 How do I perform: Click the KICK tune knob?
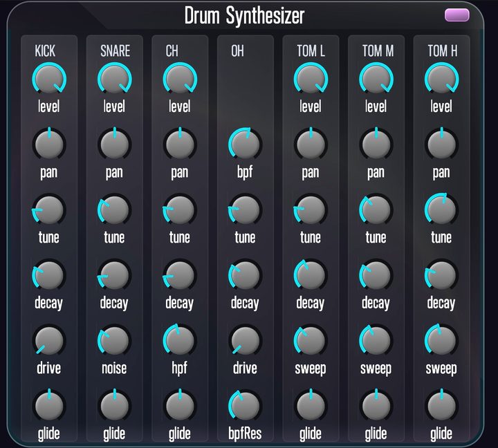49,209
